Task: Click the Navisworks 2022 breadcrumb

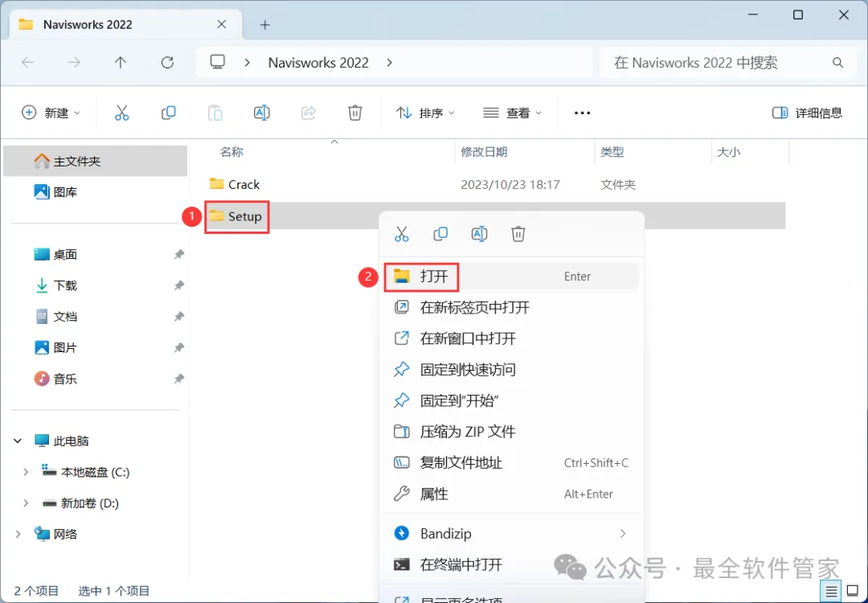Action: 318,63
